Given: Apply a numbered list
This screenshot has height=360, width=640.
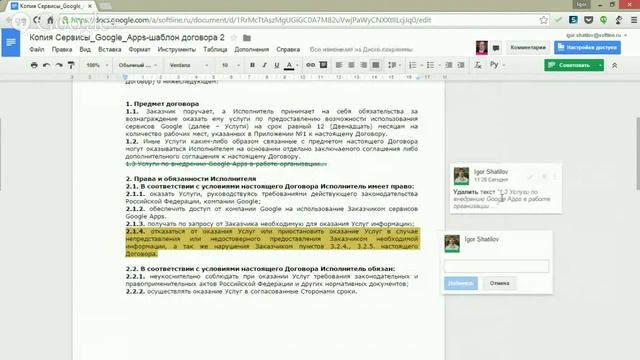Looking at the screenshot, I should click(413, 65).
